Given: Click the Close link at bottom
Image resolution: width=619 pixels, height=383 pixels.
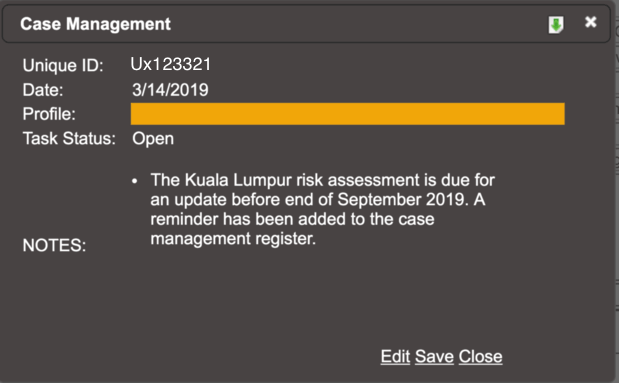Looking at the screenshot, I should (x=480, y=357).
